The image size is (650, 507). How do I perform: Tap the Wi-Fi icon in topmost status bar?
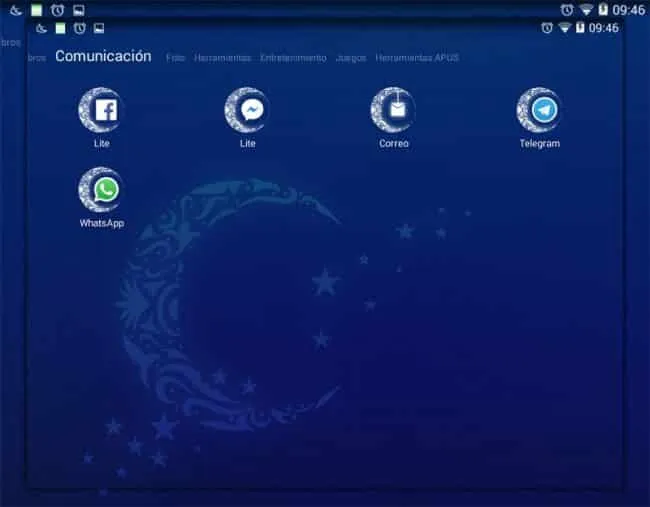(x=585, y=9)
